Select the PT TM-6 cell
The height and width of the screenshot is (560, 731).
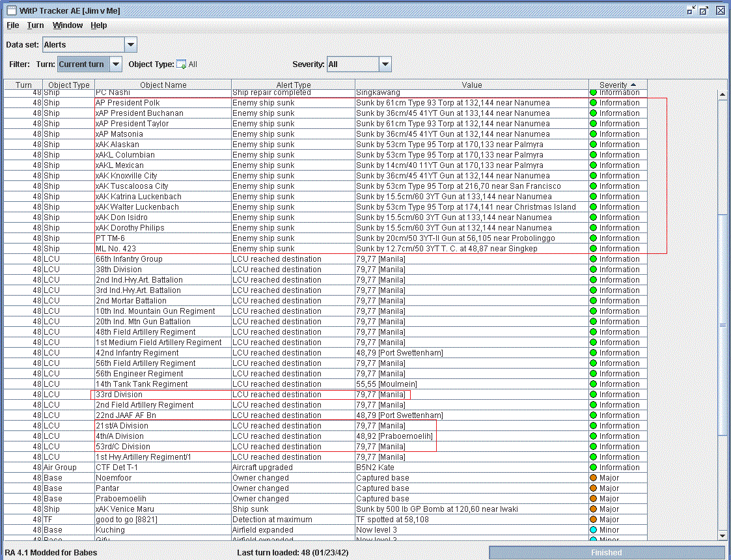coord(163,238)
